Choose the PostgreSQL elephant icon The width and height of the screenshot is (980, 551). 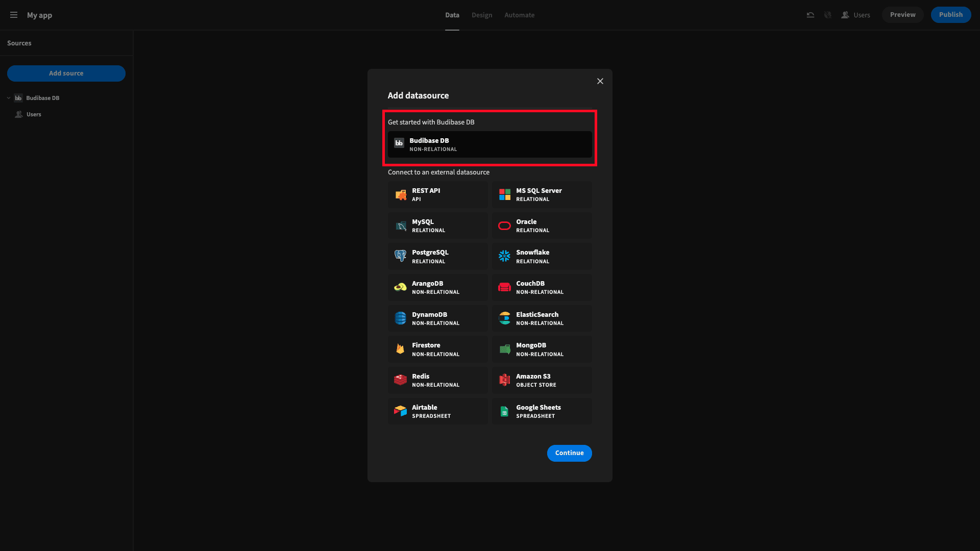pos(401,256)
